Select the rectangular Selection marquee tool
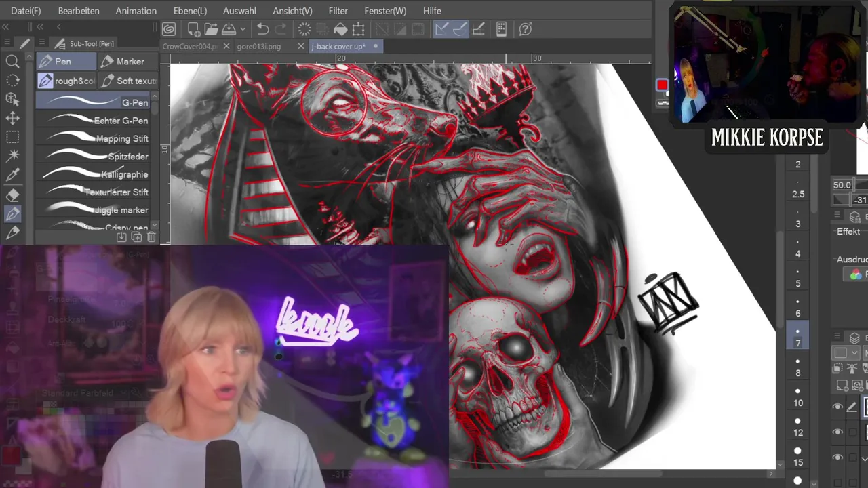 pyautogui.click(x=12, y=138)
